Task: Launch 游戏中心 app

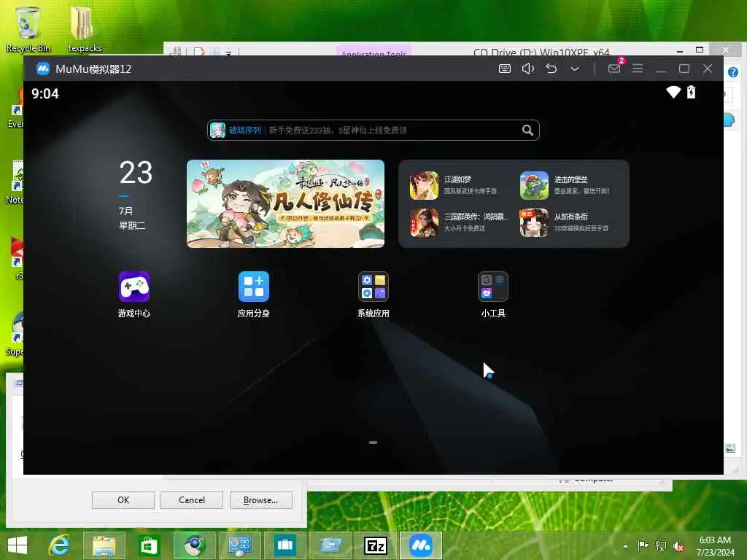Action: (x=134, y=295)
